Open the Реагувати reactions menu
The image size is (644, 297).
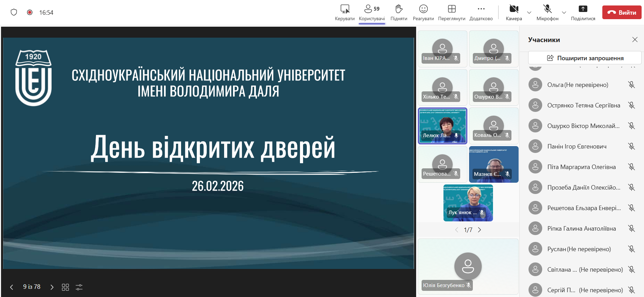point(423,13)
